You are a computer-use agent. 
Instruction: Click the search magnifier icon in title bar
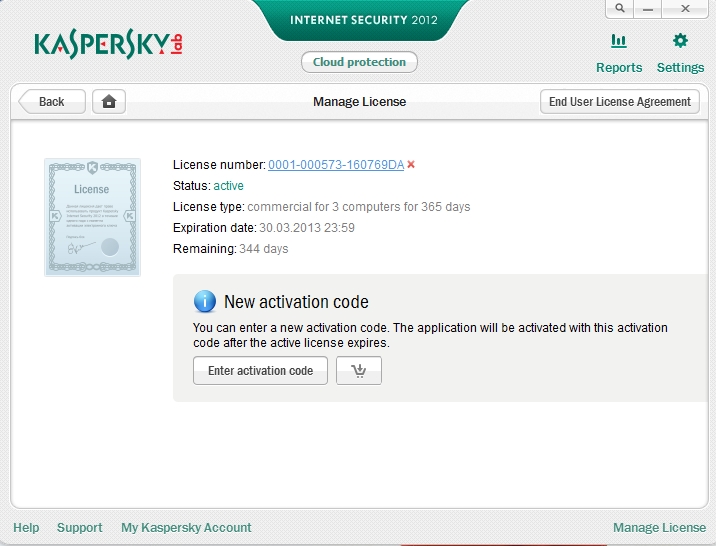tap(620, 8)
